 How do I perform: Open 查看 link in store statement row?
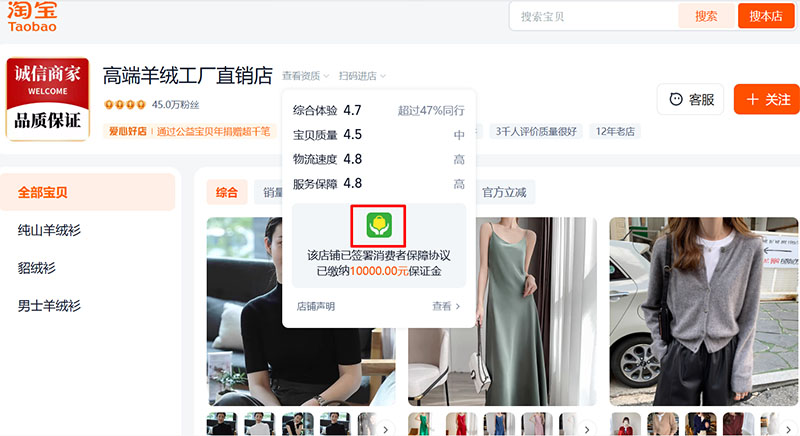tap(446, 307)
